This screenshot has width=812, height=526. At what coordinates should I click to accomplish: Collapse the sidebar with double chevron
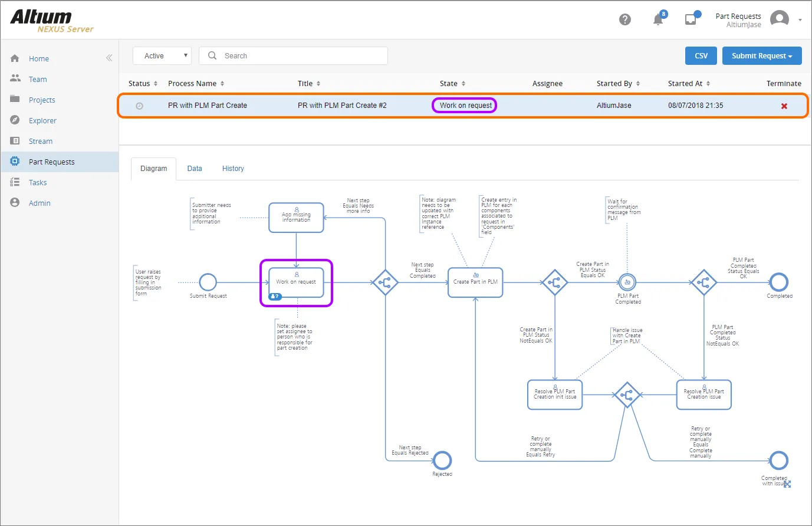[109, 58]
